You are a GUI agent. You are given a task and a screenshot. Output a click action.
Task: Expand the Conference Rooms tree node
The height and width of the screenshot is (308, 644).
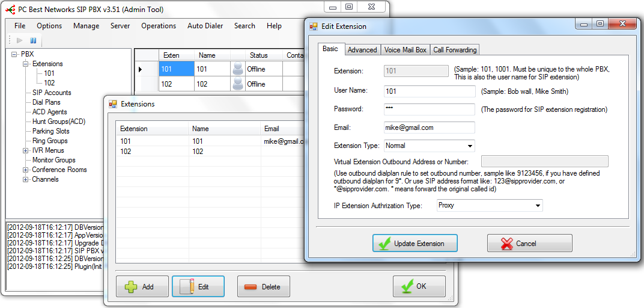[26, 170]
